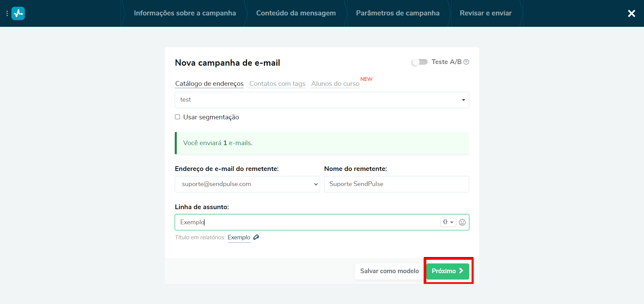Go to the Conteúdo da mensagem step

tap(296, 13)
